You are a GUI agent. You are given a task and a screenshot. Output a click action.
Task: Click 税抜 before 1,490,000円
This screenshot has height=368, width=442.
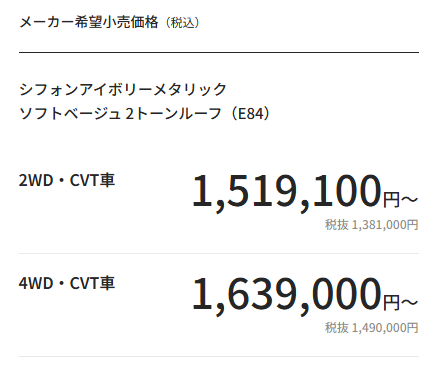[x=337, y=328]
